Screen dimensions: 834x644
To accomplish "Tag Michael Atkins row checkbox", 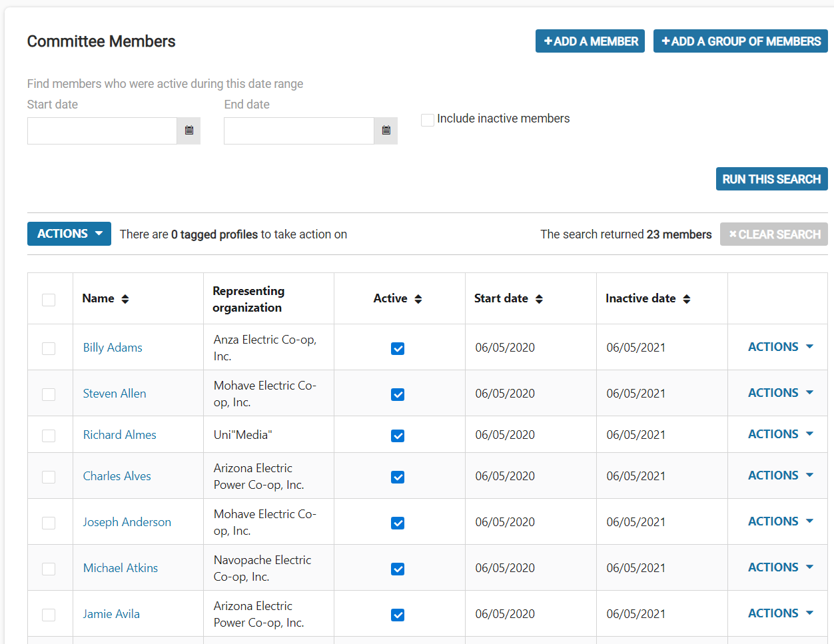I will 49,569.
